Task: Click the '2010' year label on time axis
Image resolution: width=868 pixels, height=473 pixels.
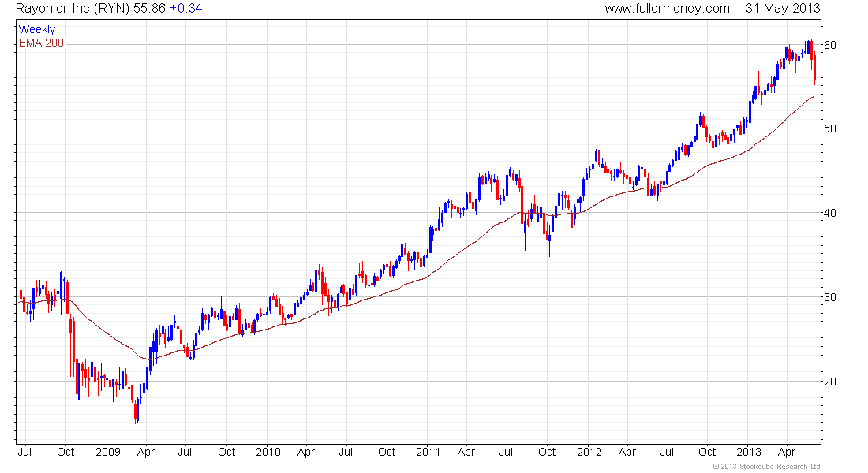Action: pos(268,452)
